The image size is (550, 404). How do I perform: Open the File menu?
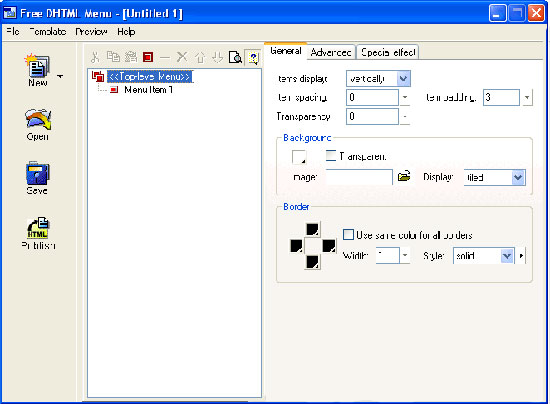(13, 32)
